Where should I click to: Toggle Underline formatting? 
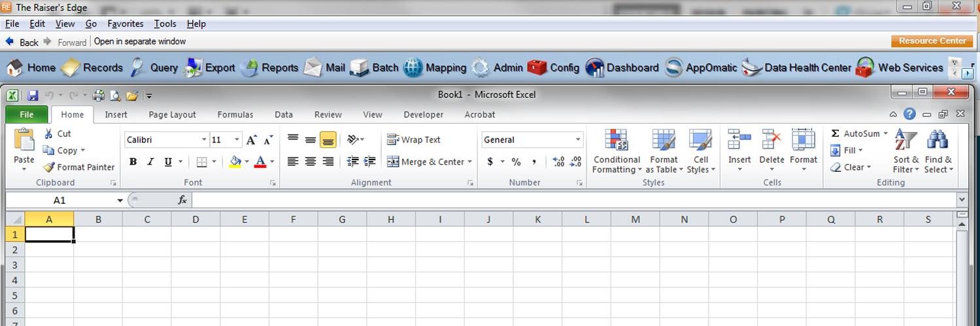(x=168, y=161)
